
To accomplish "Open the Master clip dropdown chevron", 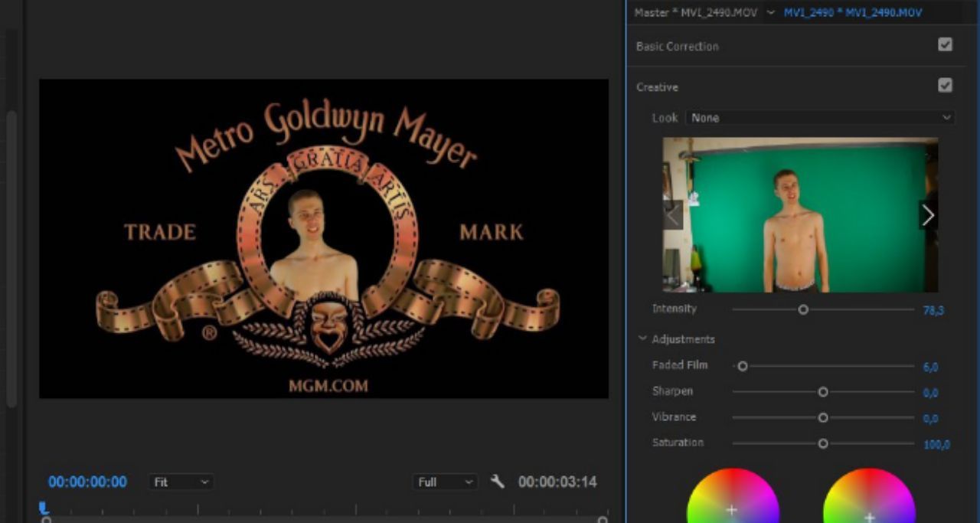I will pyautogui.click(x=770, y=13).
